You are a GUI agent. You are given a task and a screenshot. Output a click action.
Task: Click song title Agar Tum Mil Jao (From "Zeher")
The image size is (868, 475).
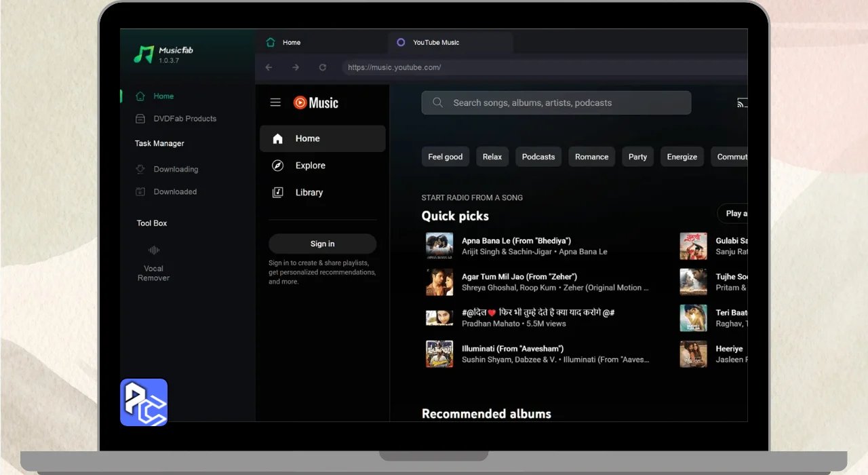click(519, 277)
